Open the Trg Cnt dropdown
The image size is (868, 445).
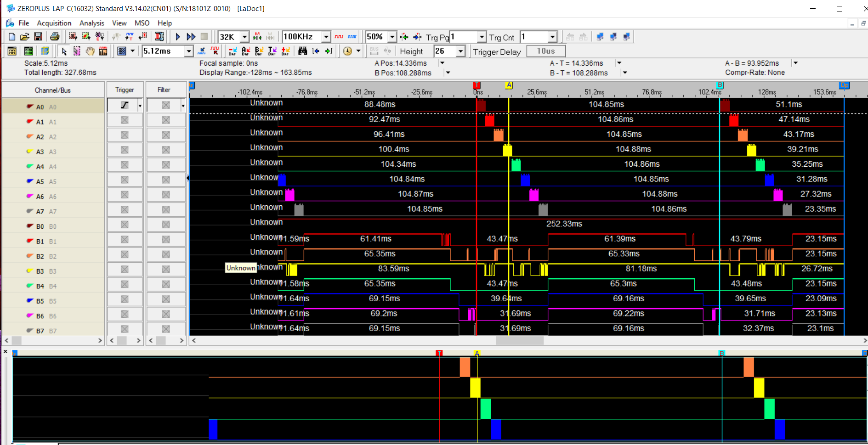point(552,37)
